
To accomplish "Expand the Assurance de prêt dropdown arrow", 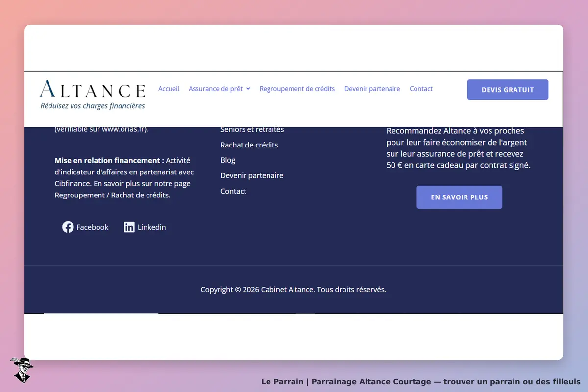I will tap(248, 89).
